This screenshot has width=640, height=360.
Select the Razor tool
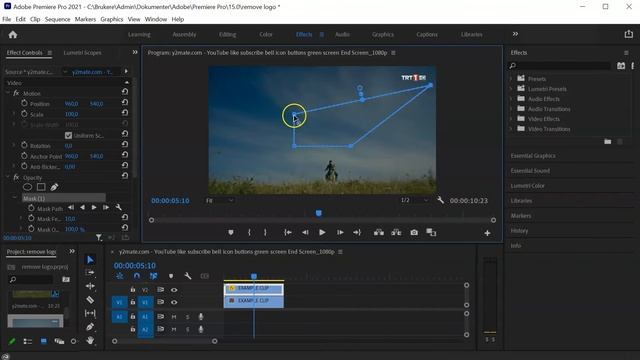90,300
